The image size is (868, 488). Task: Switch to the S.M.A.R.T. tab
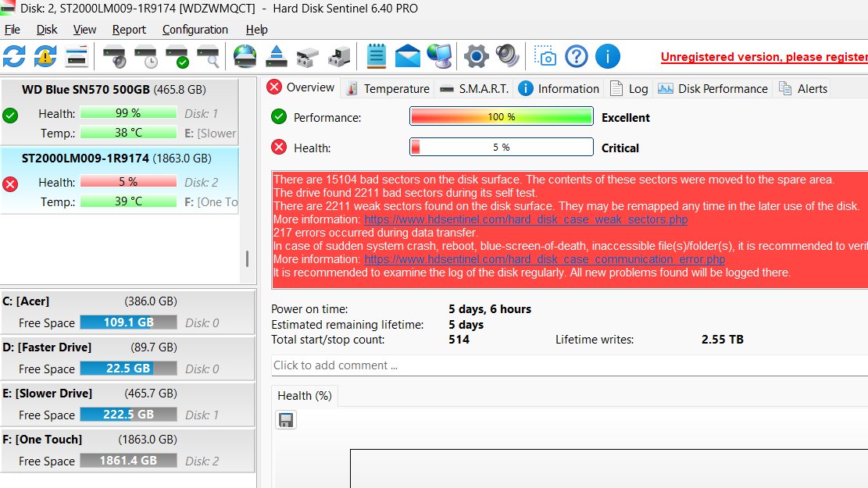474,88
